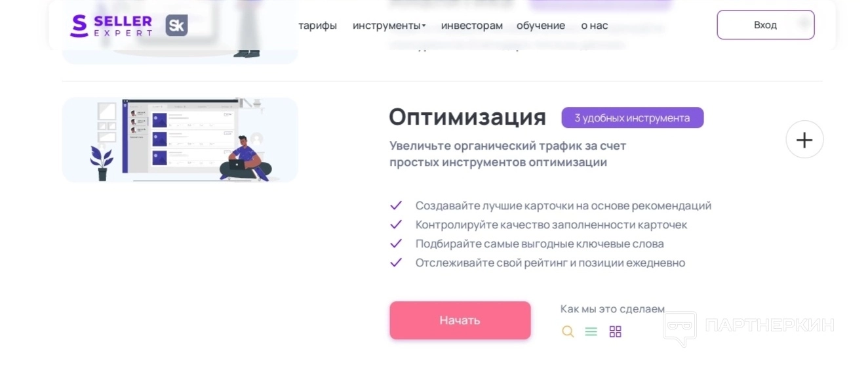Click checkmark beside 'Подбирайте самые выгодные'

click(396, 244)
